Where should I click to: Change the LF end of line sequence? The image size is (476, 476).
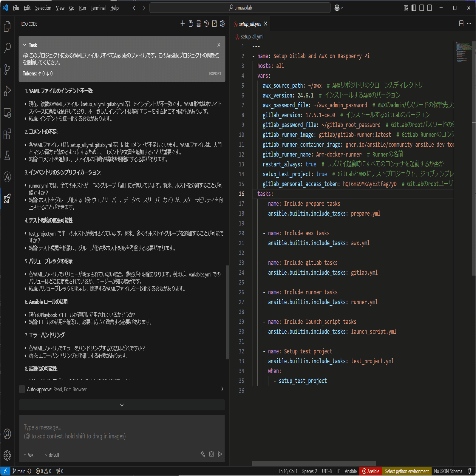pyautogui.click(x=338, y=471)
